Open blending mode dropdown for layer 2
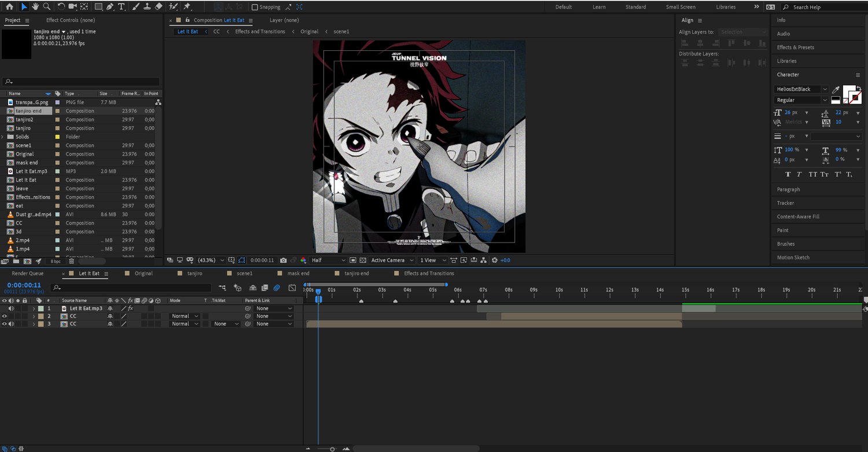Viewport: 868px width, 452px height. 185,317
